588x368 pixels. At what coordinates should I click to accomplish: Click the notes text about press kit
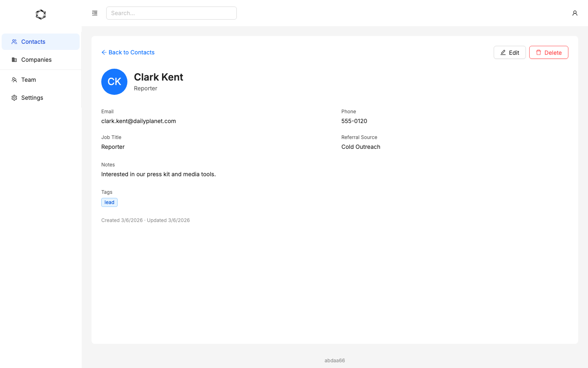(x=158, y=174)
